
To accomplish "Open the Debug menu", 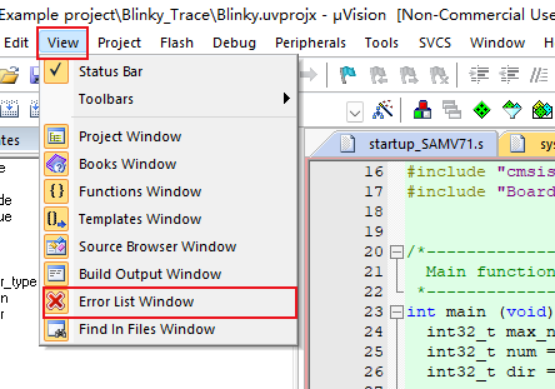I will [234, 43].
